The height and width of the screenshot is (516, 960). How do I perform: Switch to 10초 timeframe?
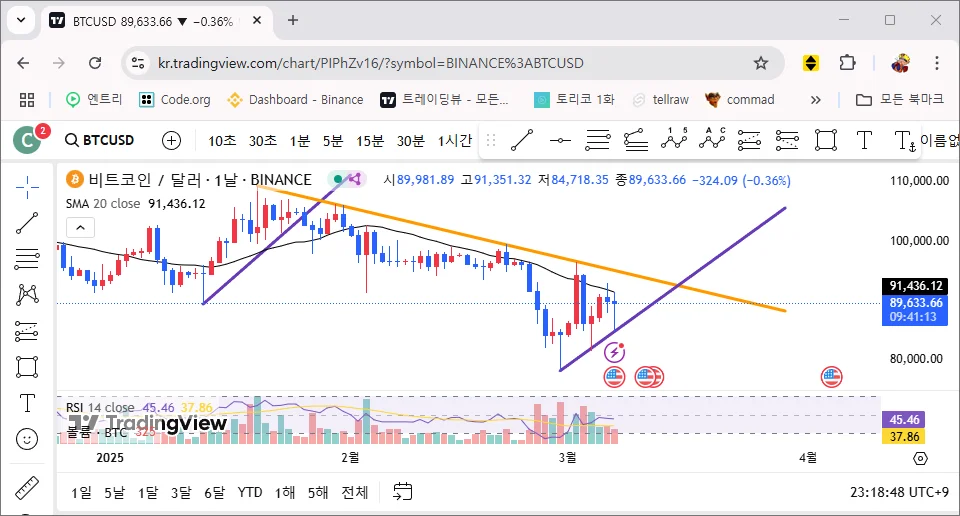pyautogui.click(x=222, y=141)
